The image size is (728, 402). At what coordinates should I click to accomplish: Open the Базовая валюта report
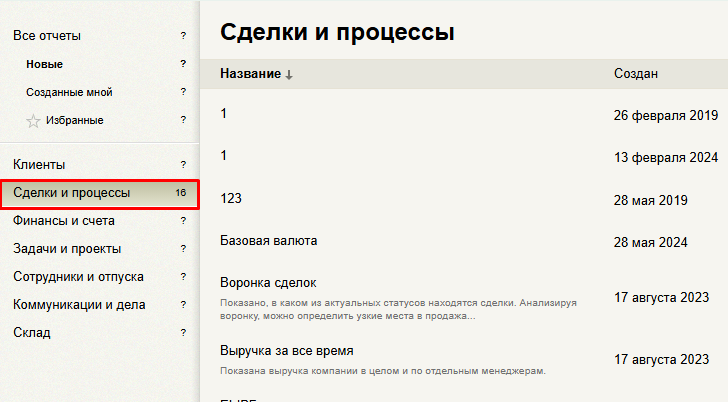(x=269, y=241)
